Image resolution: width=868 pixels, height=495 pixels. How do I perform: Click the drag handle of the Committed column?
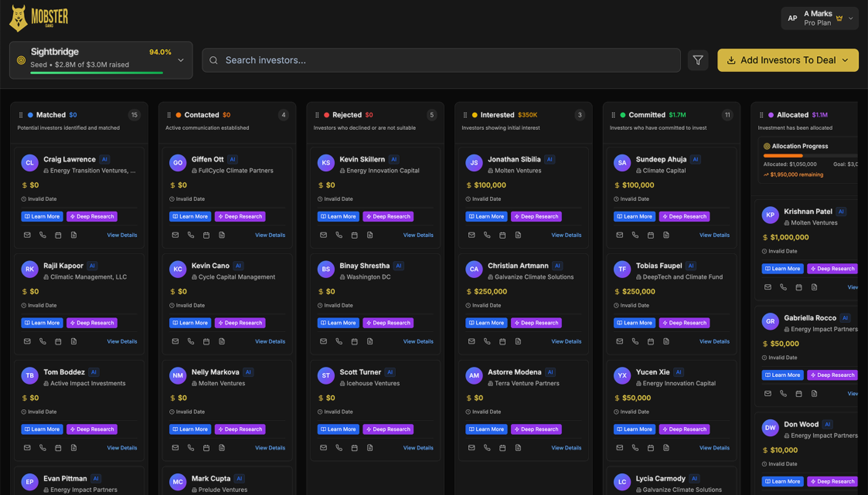613,115
